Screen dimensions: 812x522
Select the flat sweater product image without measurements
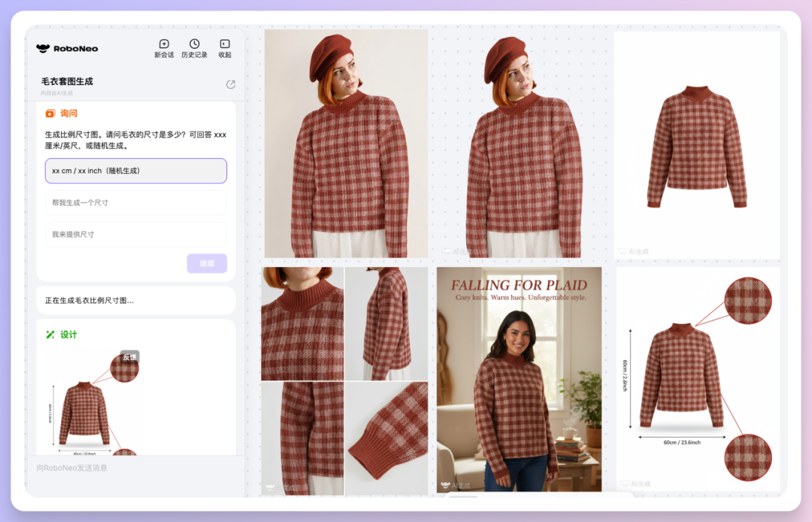696,146
